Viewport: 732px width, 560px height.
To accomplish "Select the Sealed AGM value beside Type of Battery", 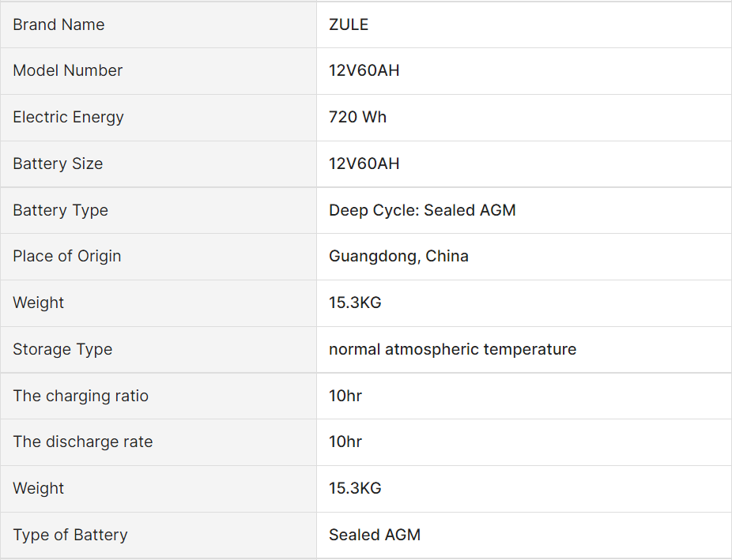I will point(375,535).
